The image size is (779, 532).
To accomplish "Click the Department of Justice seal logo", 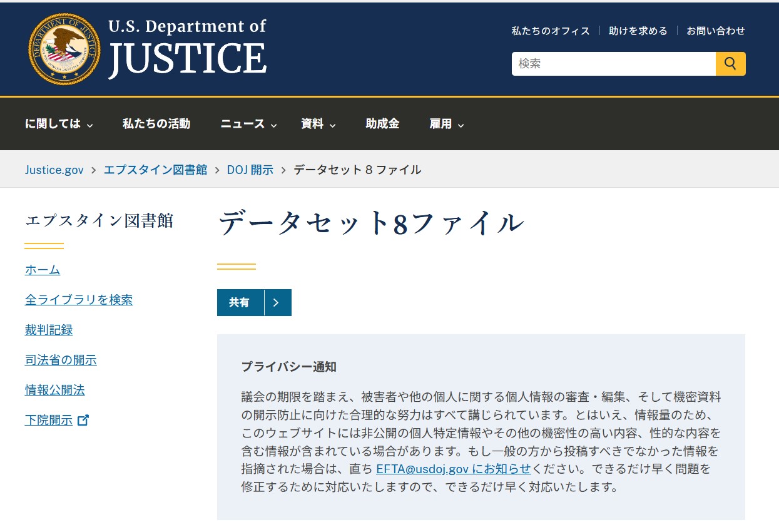I will [64, 49].
